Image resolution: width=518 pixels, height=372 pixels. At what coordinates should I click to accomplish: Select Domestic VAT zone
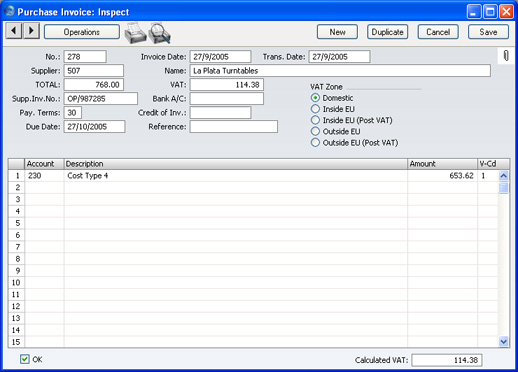[x=315, y=98]
